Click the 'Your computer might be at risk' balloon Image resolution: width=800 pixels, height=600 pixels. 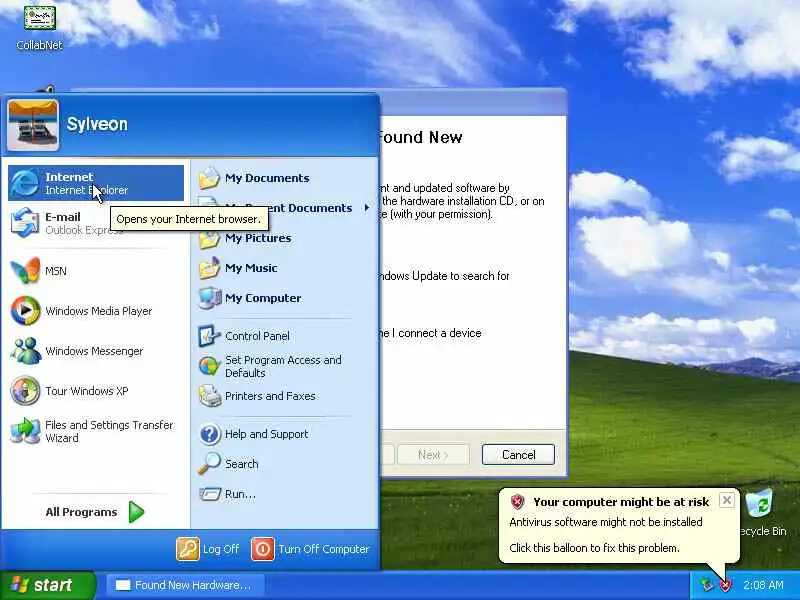618,526
